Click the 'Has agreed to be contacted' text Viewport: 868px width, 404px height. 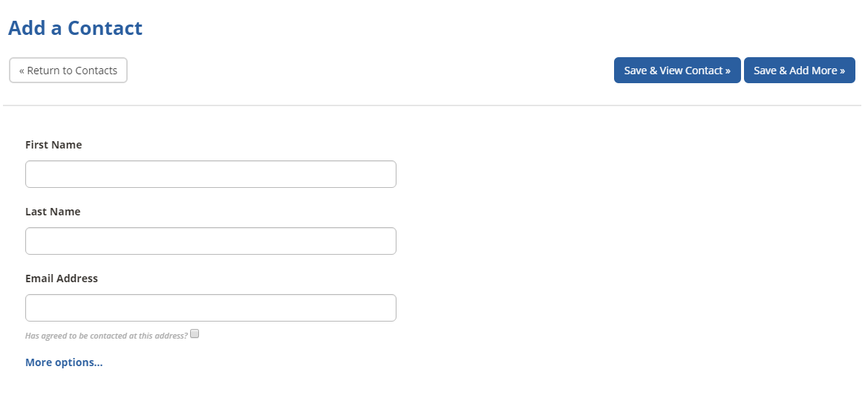tap(106, 336)
